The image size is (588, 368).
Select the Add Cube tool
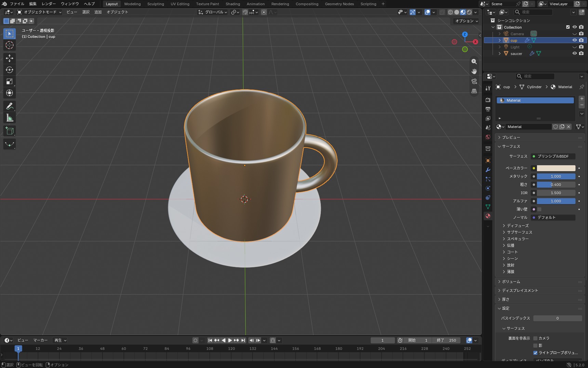[10, 131]
